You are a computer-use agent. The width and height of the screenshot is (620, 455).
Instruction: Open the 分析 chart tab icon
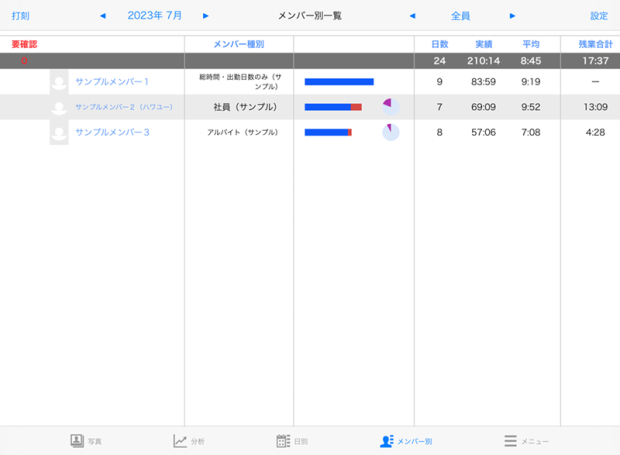point(180,441)
